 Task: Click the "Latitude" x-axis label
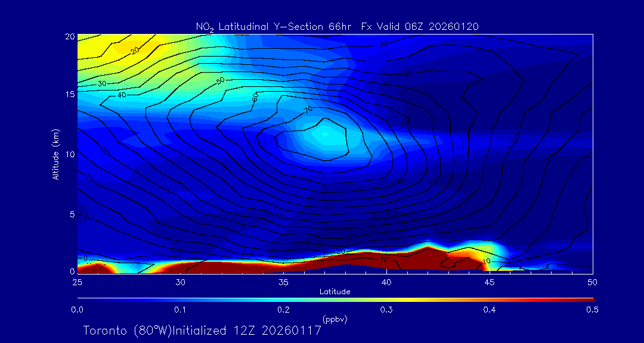pyautogui.click(x=335, y=291)
